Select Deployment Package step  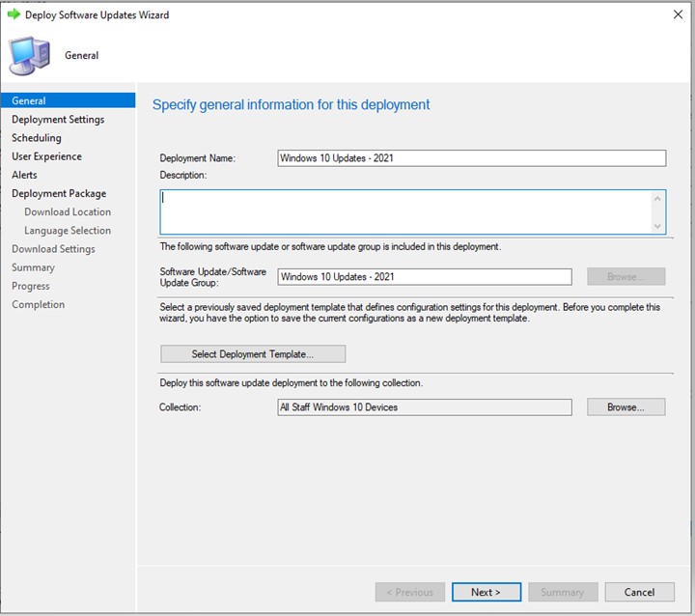point(59,193)
